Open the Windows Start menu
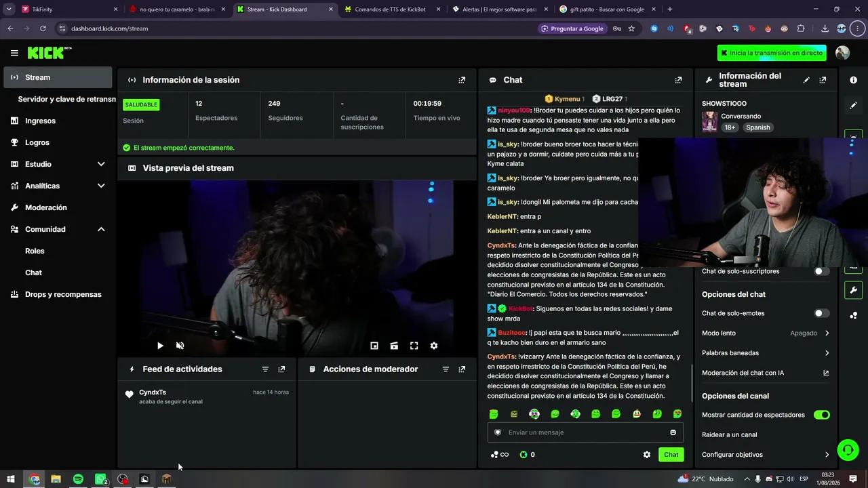Viewport: 868px width, 488px height. click(11, 479)
